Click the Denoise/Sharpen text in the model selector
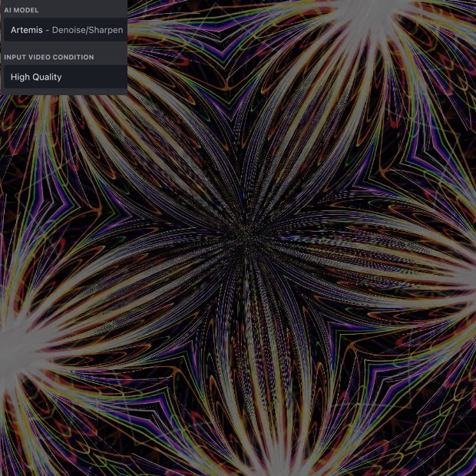 click(87, 30)
